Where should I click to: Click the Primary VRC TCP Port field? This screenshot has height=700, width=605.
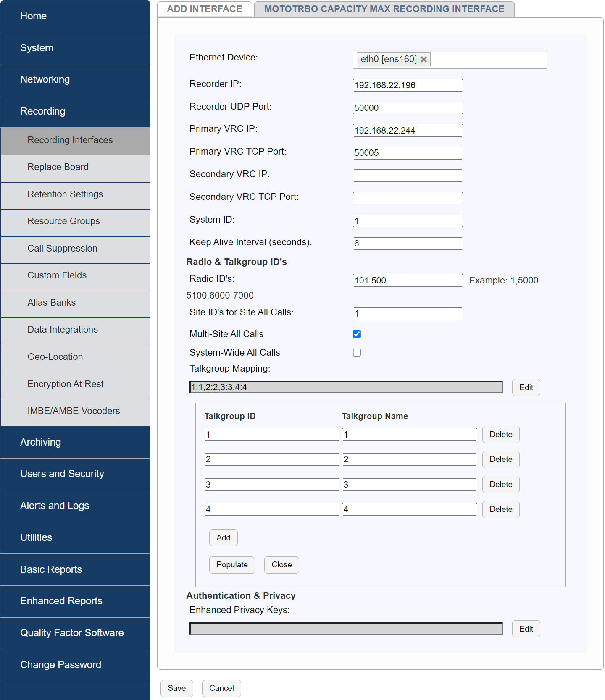[408, 153]
